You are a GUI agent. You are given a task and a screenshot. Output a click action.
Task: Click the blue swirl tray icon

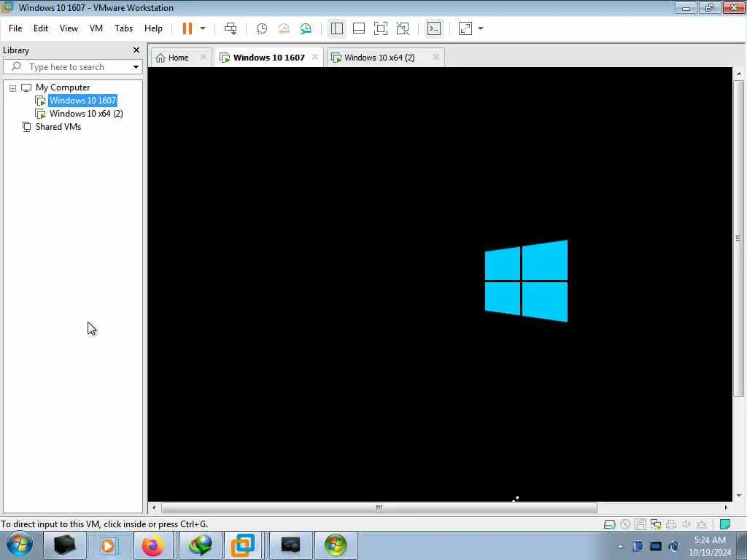click(x=673, y=546)
